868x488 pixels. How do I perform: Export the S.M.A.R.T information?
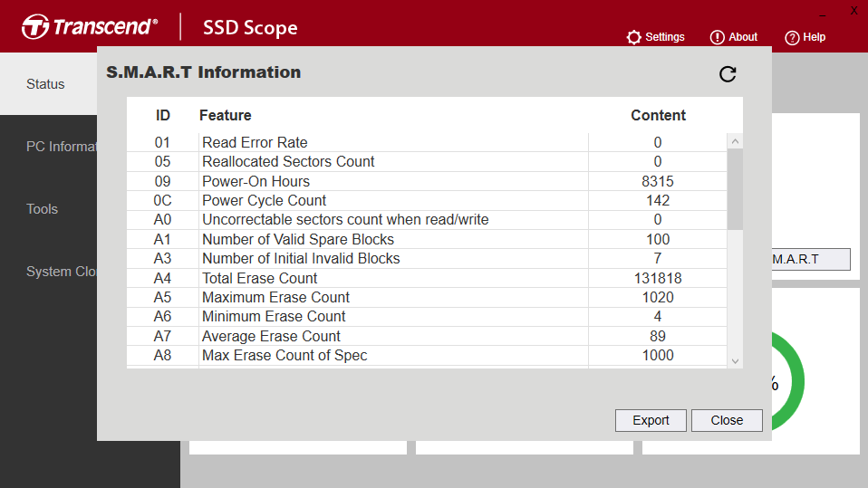651,420
